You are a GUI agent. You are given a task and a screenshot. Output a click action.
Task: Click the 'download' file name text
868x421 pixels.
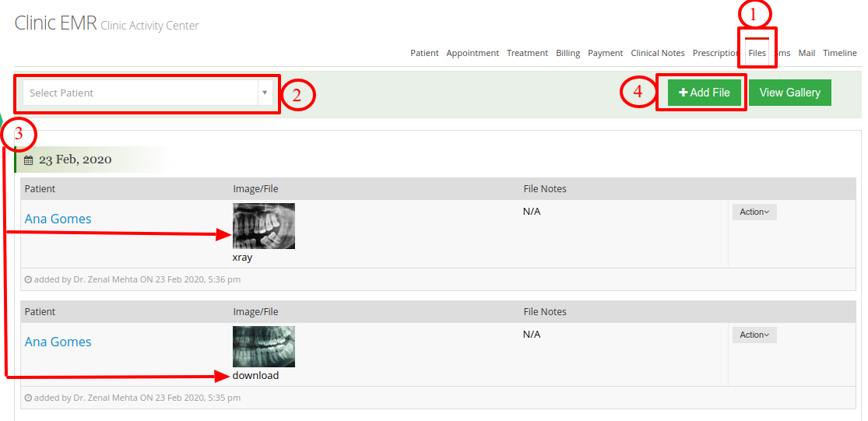pos(256,376)
